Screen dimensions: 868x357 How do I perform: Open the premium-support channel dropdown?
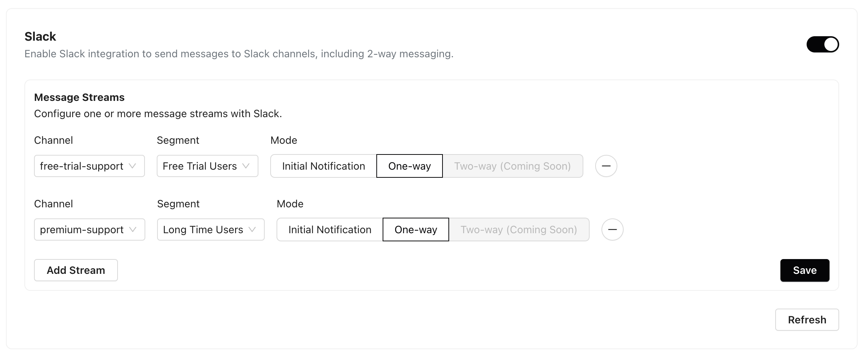coord(89,229)
